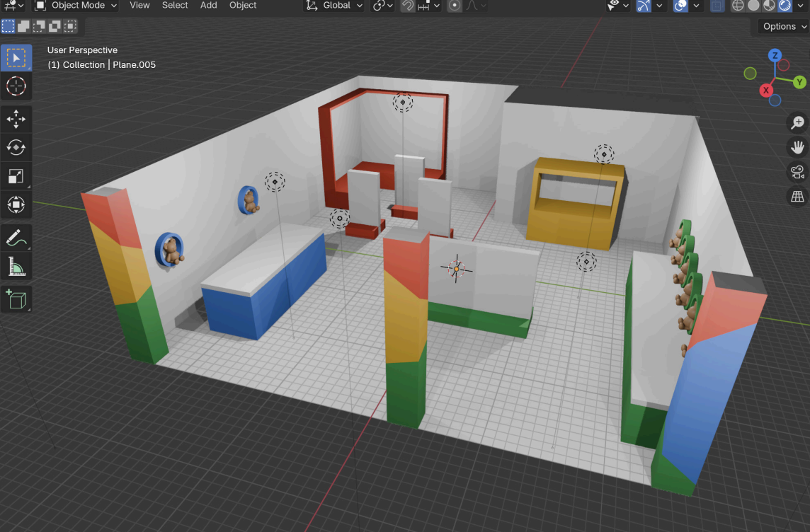Open the snap settings dropdown
Viewport: 810px width, 532px height.
428,5
